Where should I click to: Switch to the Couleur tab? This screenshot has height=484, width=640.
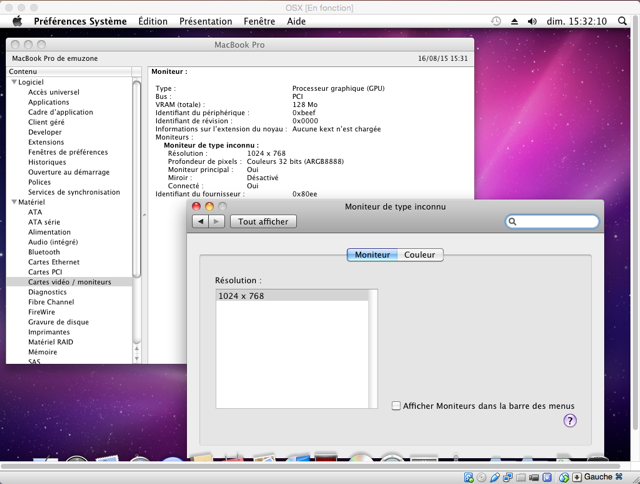[x=420, y=255]
